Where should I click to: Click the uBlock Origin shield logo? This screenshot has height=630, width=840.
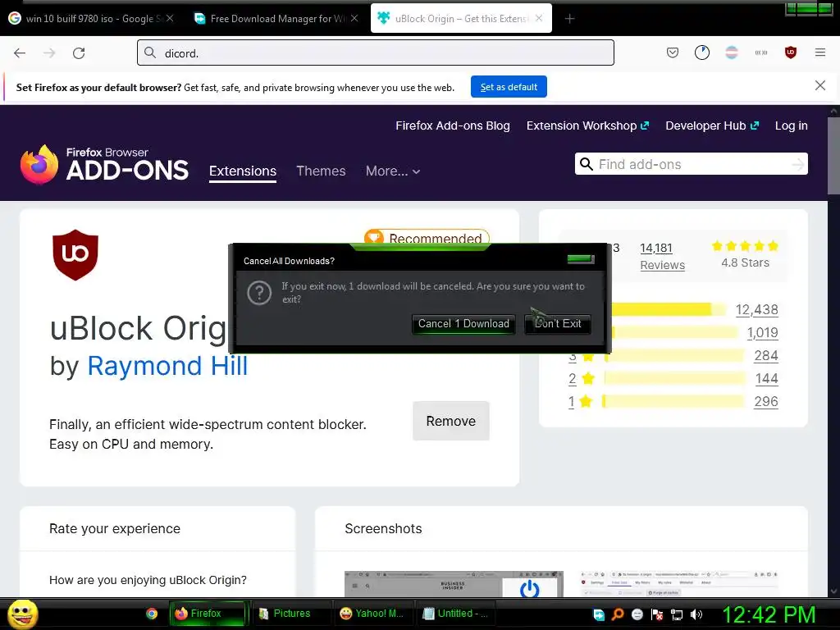[x=75, y=255]
